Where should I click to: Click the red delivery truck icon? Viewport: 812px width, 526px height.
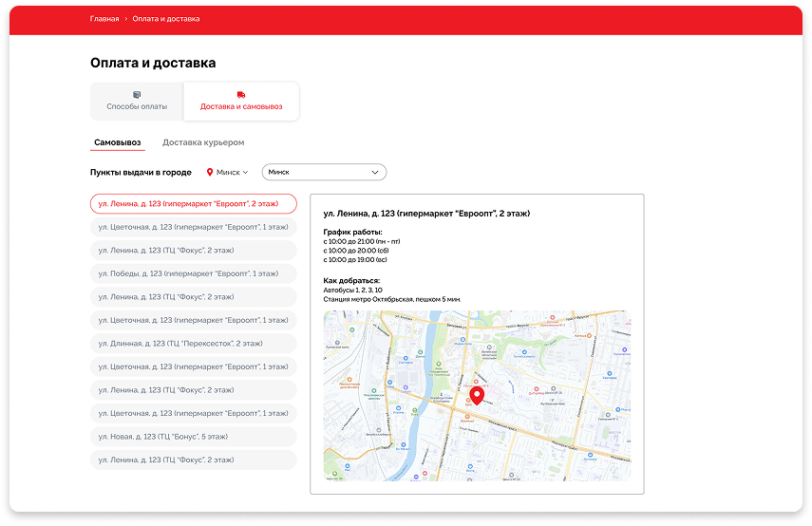pos(241,95)
